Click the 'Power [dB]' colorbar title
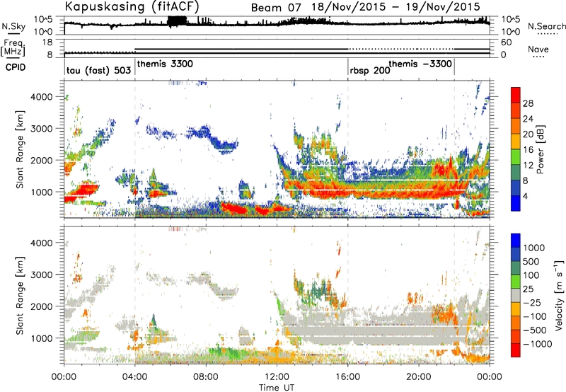 point(541,150)
